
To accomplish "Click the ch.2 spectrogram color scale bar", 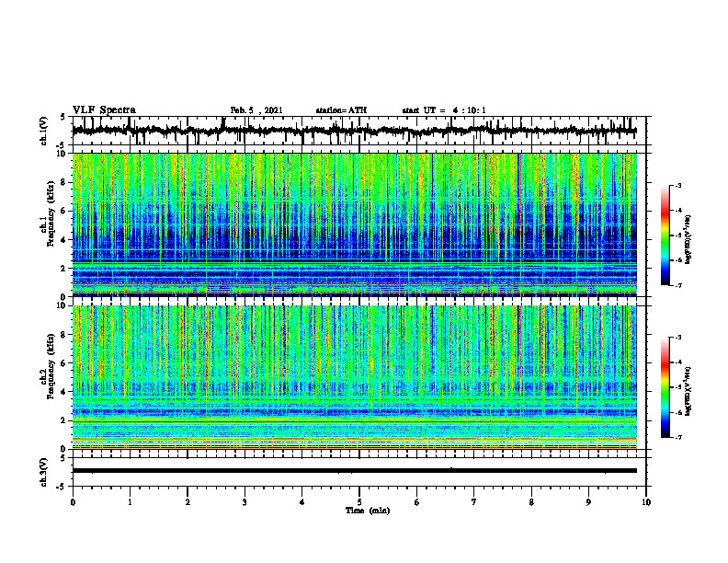I will click(665, 387).
